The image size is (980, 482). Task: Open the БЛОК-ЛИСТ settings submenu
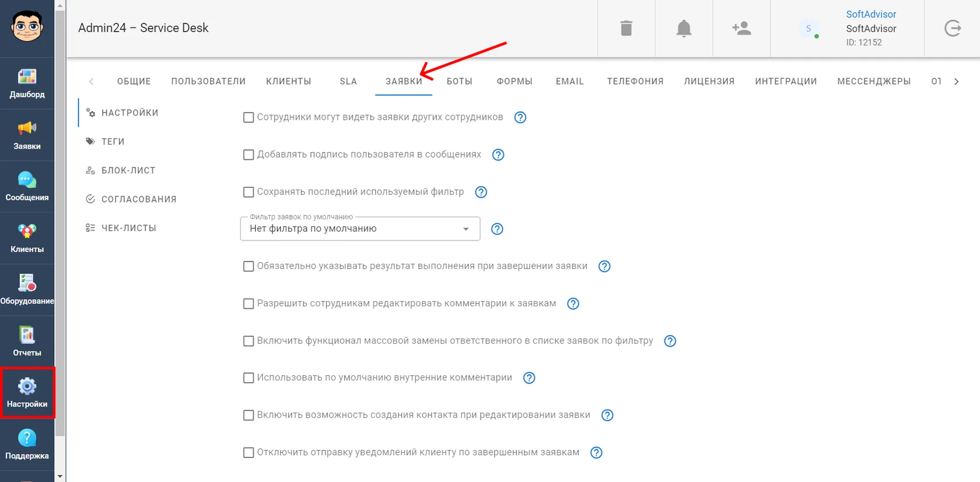(128, 170)
